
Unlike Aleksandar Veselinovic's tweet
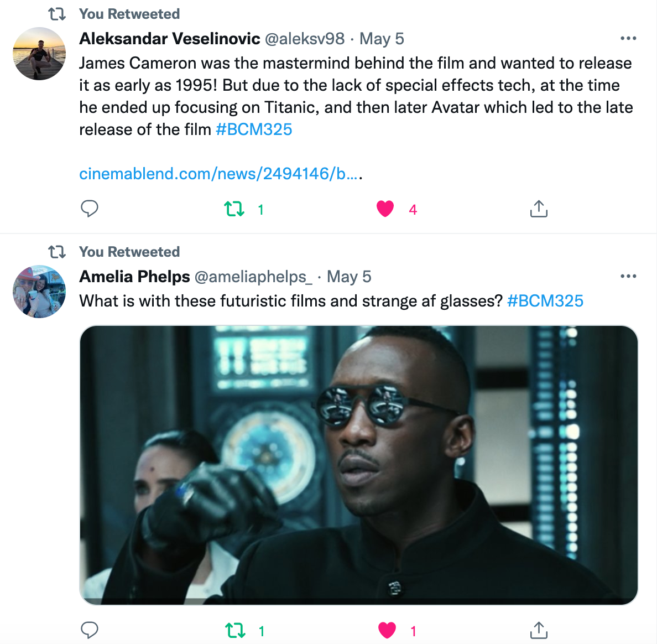click(385, 209)
